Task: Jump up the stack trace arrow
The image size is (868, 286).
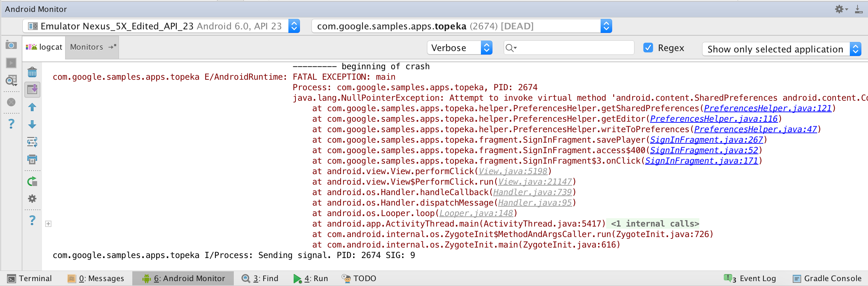Action: (x=32, y=107)
